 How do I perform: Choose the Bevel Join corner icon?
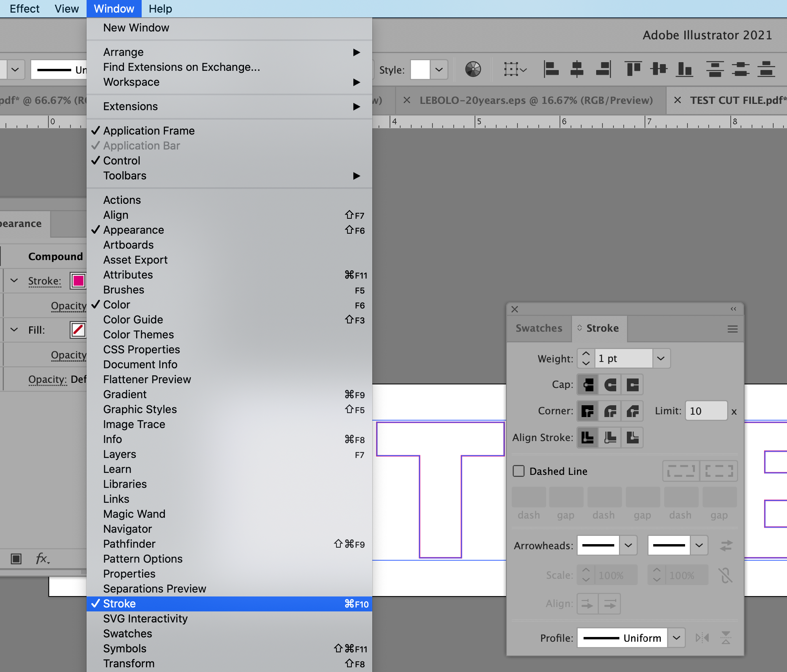(632, 411)
